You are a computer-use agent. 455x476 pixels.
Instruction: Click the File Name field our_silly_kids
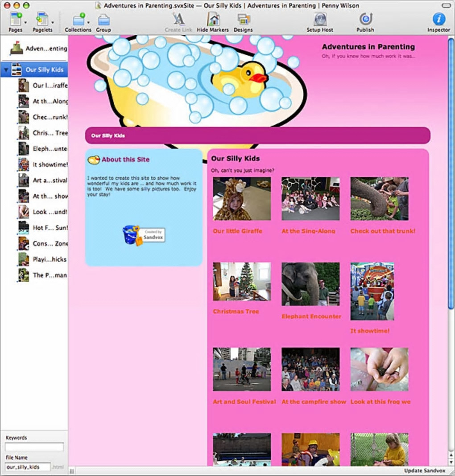coord(27,467)
